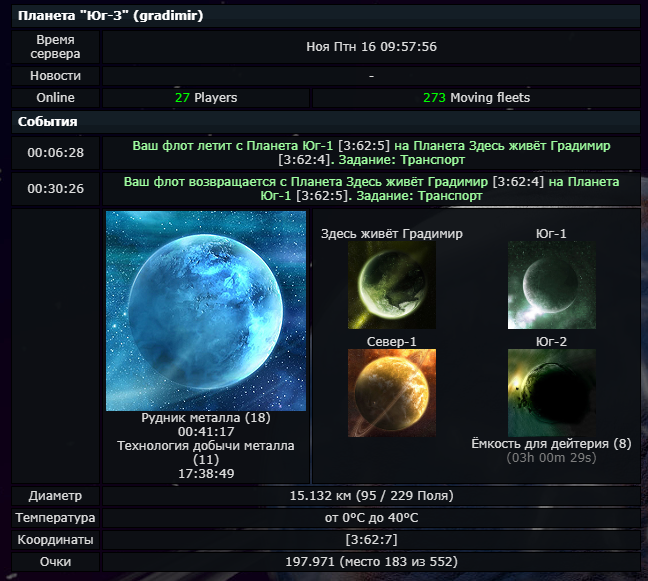Open the coordinates link [3:62:7]
648x581 pixels.
tap(370, 540)
